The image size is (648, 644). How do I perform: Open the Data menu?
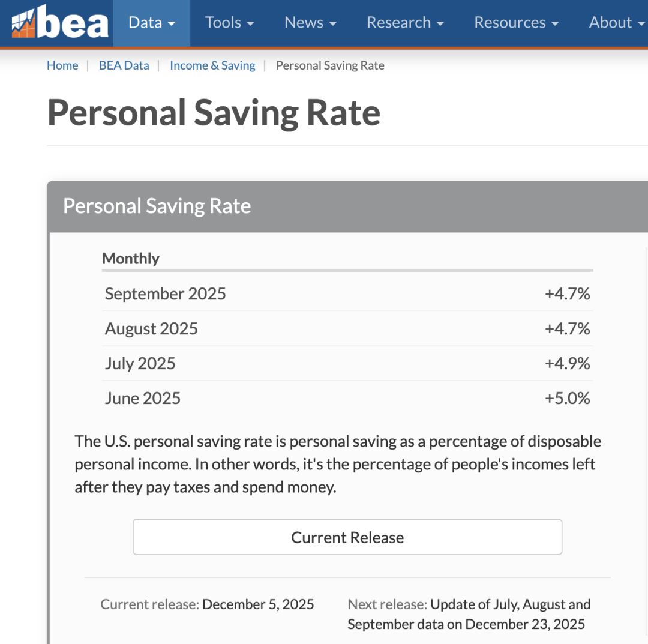(152, 23)
